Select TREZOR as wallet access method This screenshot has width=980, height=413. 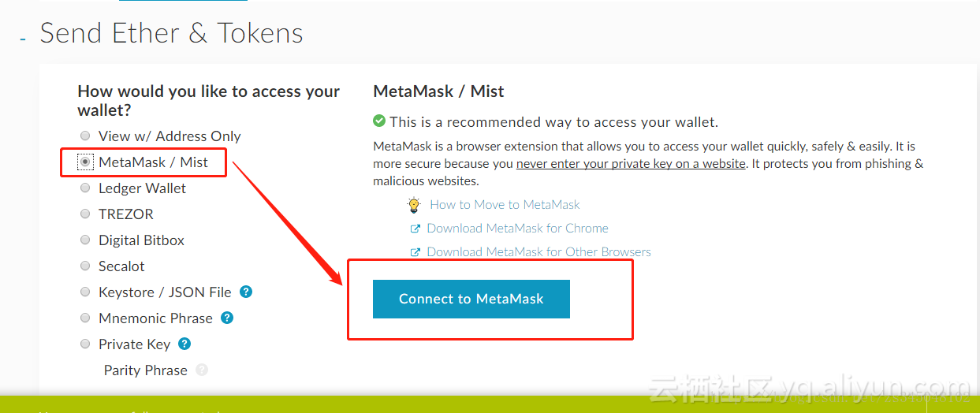[x=85, y=214]
